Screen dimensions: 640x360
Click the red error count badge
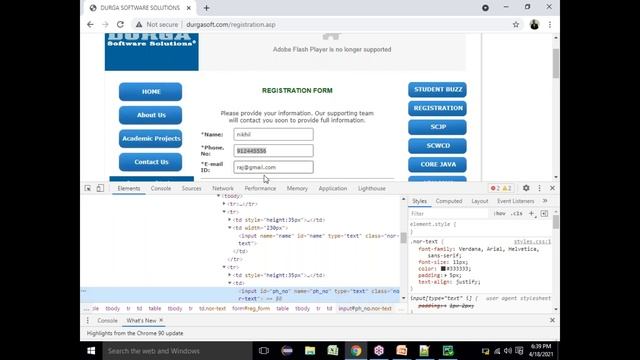pos(495,188)
